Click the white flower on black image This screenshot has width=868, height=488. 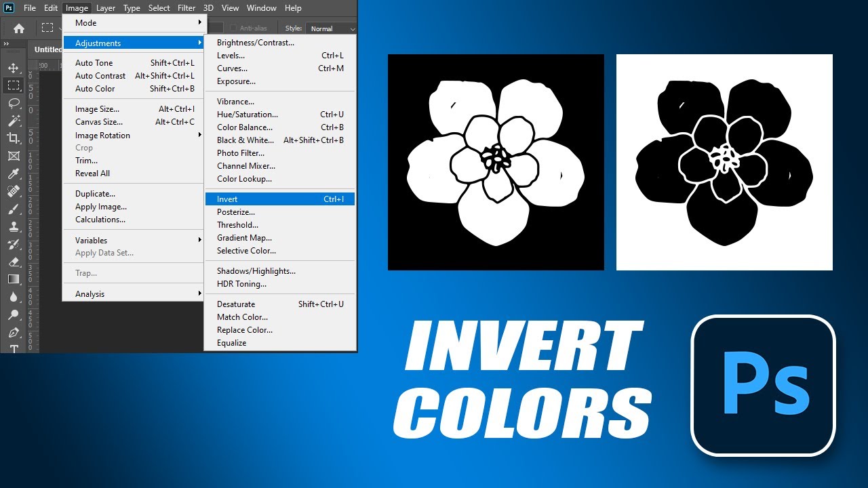[x=496, y=162]
